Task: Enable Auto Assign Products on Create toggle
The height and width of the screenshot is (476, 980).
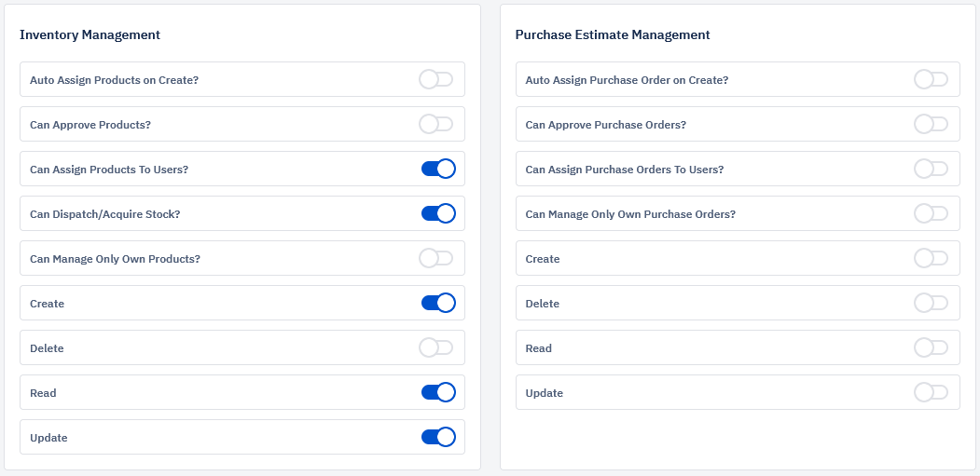Action: 436,79
